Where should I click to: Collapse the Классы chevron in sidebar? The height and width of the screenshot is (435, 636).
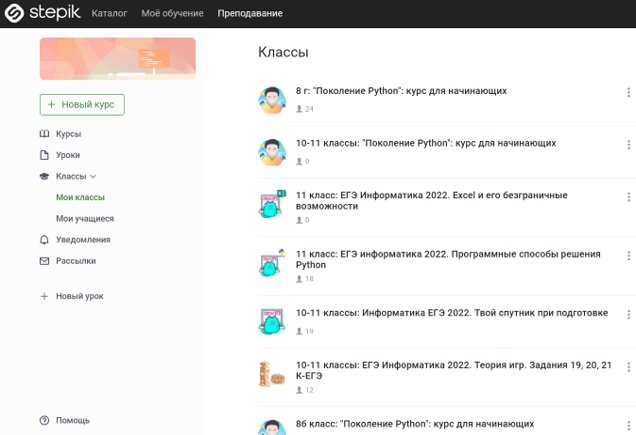93,177
